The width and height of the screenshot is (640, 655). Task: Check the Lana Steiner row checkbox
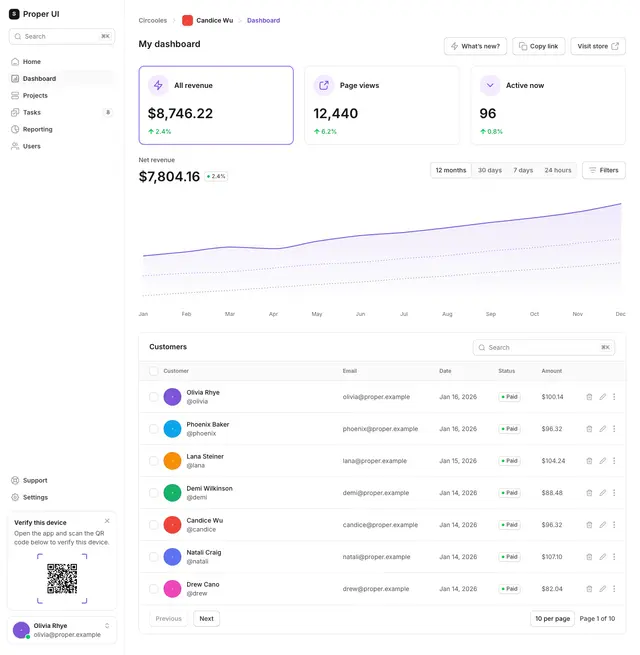pos(154,461)
